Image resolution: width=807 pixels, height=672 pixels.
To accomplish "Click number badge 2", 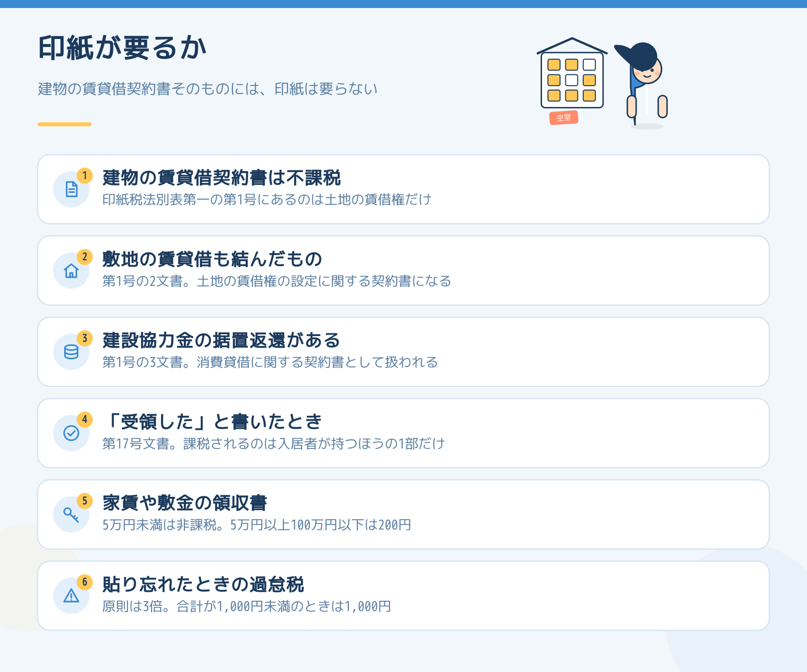I will click(x=85, y=257).
